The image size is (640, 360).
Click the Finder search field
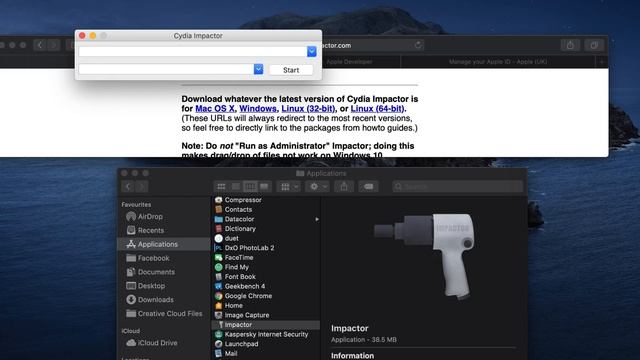click(x=458, y=187)
